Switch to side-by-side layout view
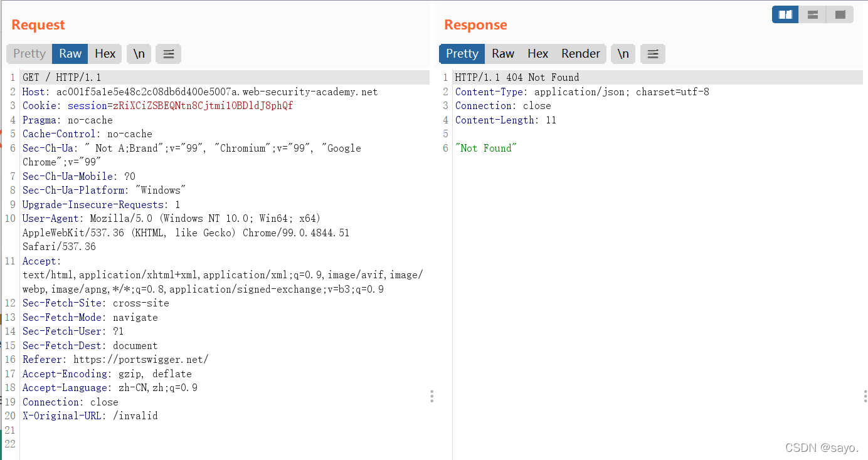Viewport: 868px width, 460px height. [785, 14]
